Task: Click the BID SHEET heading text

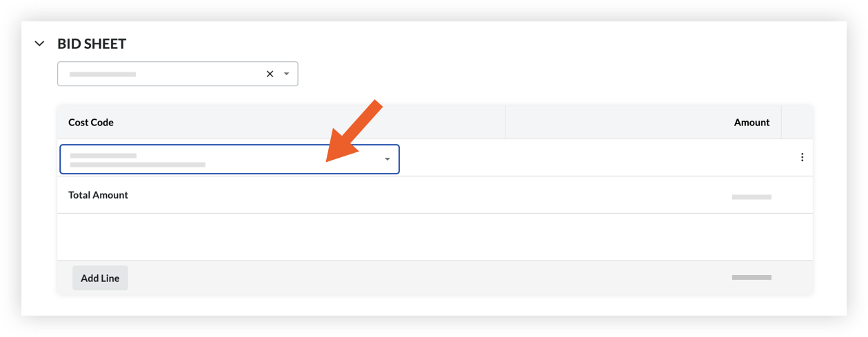Action: click(92, 44)
